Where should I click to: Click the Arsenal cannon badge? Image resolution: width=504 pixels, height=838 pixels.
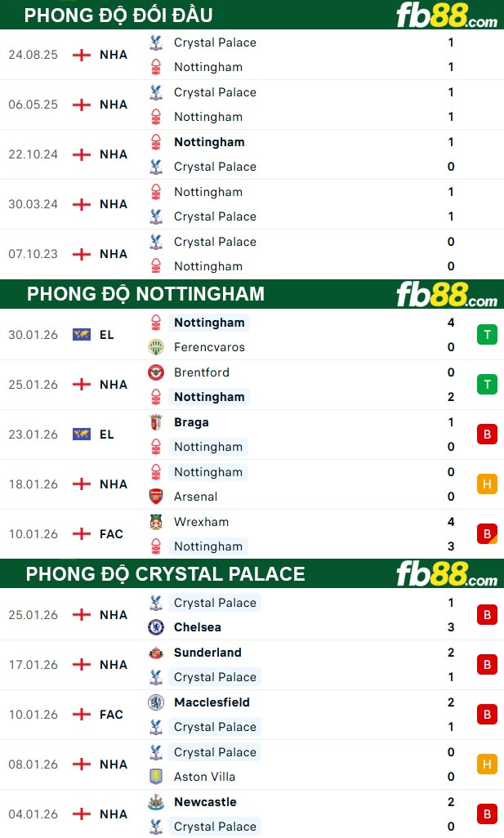[156, 497]
